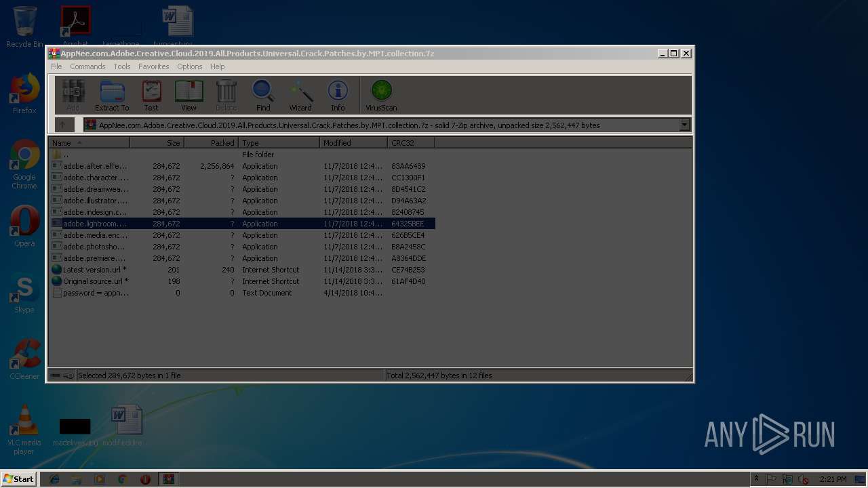The height and width of the screenshot is (488, 868).
Task: Select the modifieddire Word document on desktop
Action: click(x=126, y=426)
